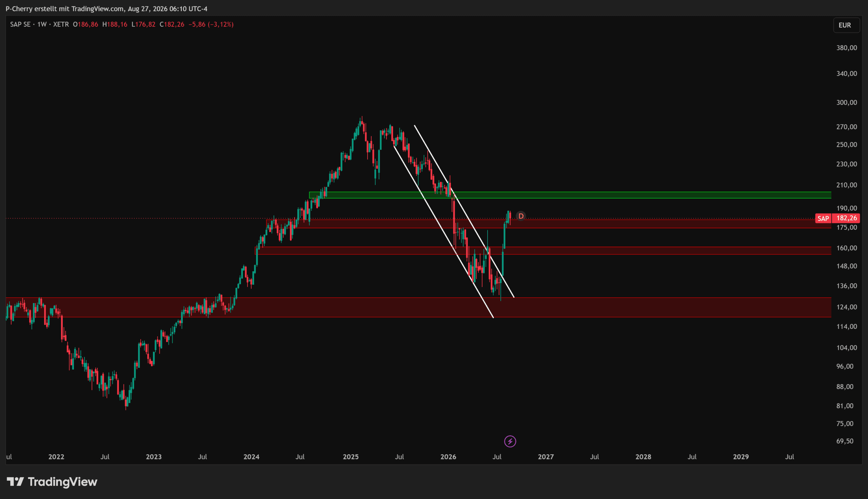Image resolution: width=868 pixels, height=499 pixels.
Task: Click the 270,00 price axis label
Action: (846, 127)
